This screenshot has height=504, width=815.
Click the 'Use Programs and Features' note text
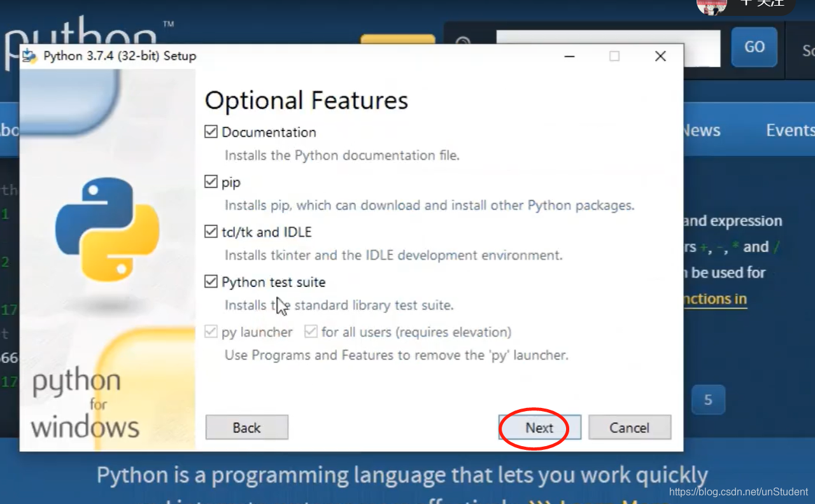pos(397,355)
